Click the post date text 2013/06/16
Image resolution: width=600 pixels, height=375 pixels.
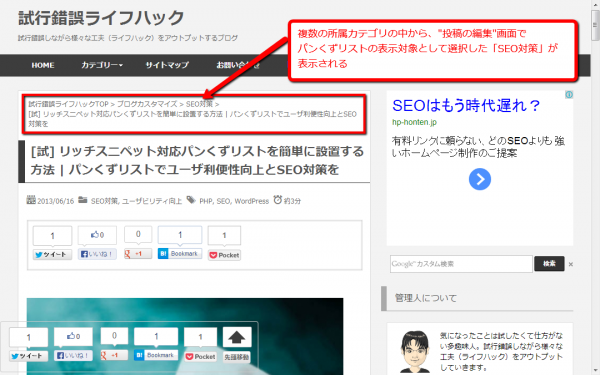(x=55, y=201)
